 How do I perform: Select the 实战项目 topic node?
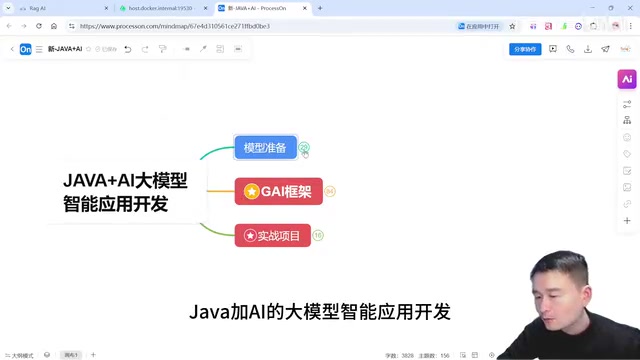pyautogui.click(x=272, y=235)
